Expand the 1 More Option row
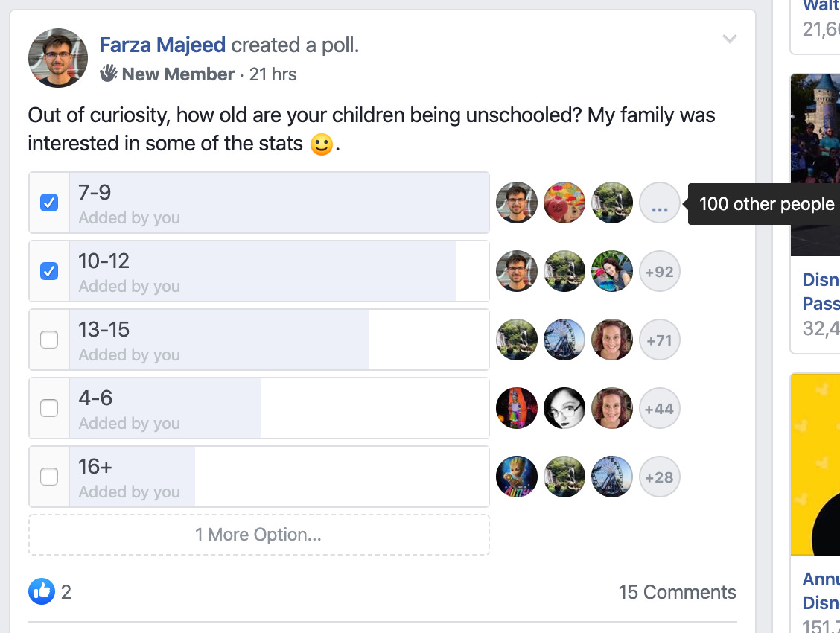This screenshot has height=633, width=840. pyautogui.click(x=258, y=535)
